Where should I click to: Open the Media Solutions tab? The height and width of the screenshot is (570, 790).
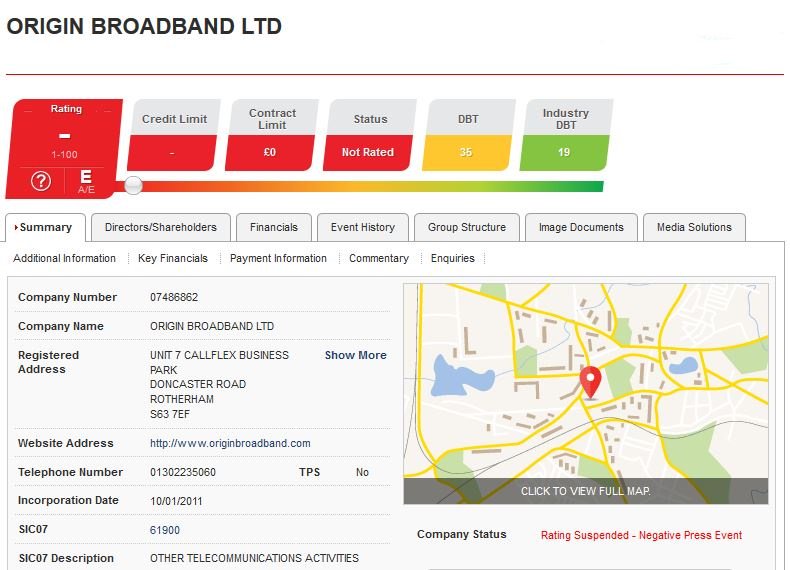694,227
